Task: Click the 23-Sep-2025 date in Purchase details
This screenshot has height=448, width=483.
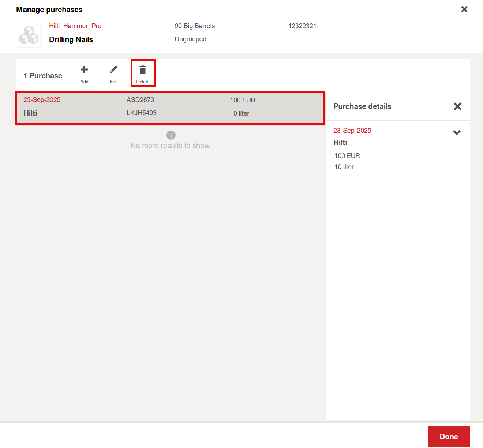Action: 352,131
